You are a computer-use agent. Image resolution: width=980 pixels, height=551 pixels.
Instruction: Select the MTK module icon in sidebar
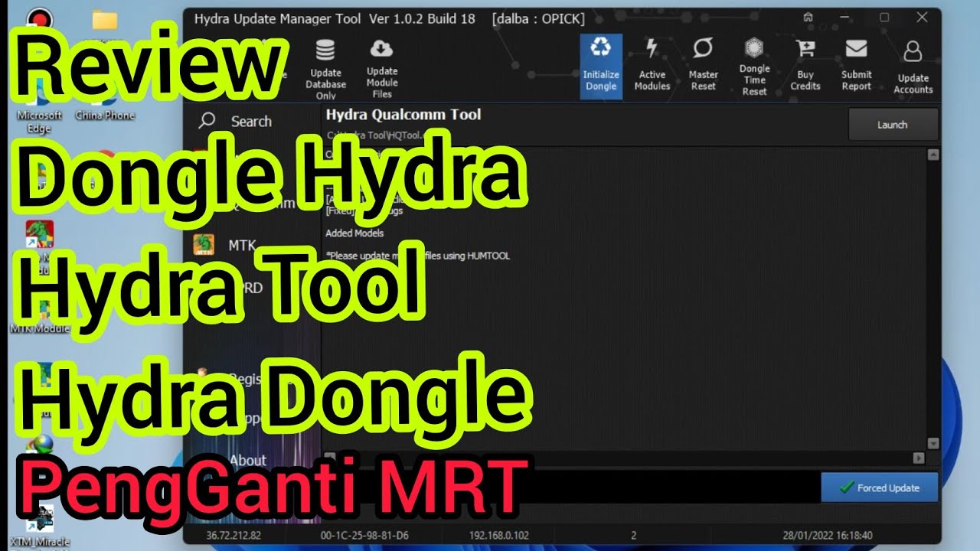[x=204, y=245]
